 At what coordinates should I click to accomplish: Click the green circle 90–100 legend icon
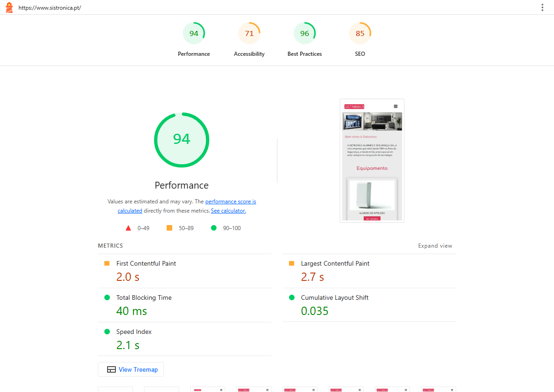(214, 228)
